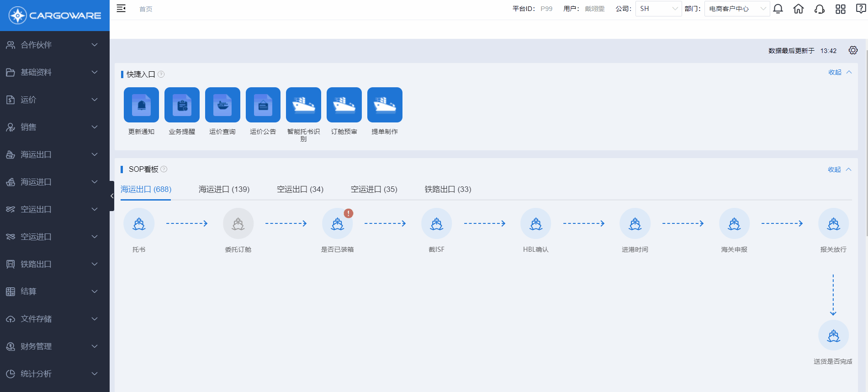Image resolution: width=868 pixels, height=392 pixels.
Task: Switch to the 海运进口 (139) tab
Action: (x=224, y=189)
